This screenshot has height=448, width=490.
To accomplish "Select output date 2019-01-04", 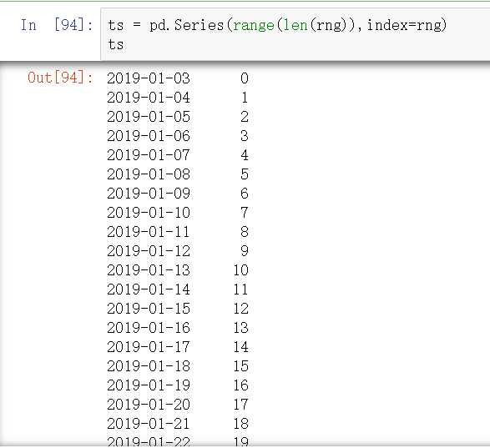I will coord(149,98).
